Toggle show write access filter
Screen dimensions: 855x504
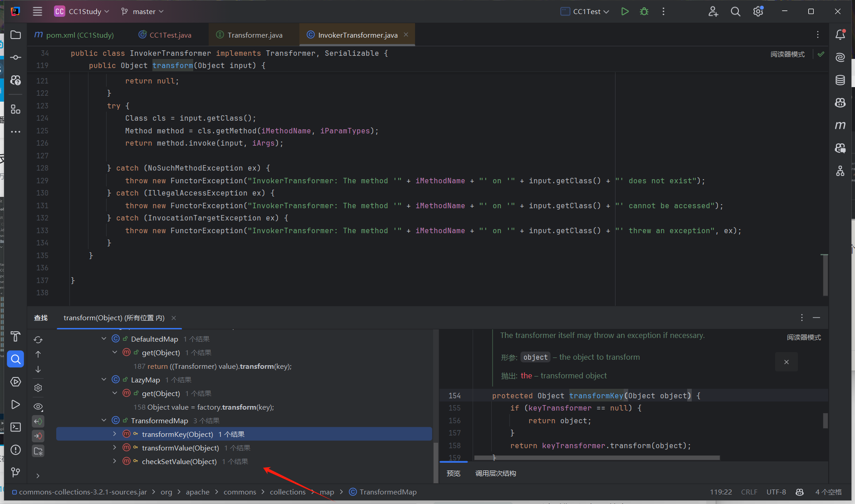(x=38, y=436)
